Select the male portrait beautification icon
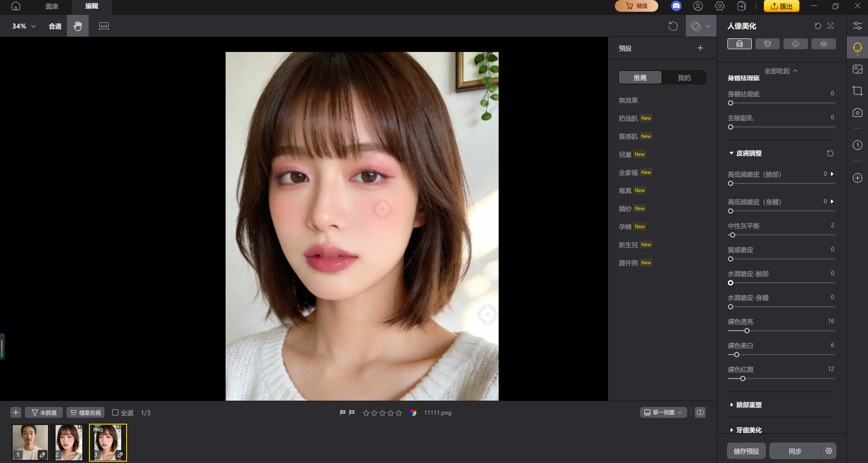The image size is (868, 463). [767, 44]
